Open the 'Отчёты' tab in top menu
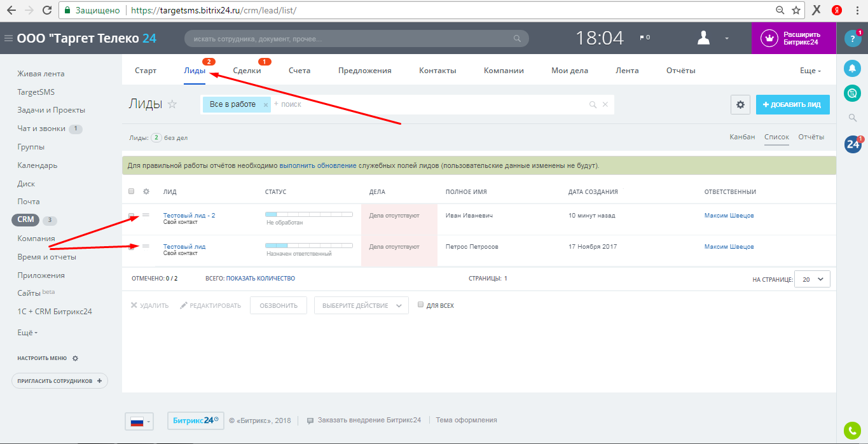The height and width of the screenshot is (444, 868). click(680, 71)
